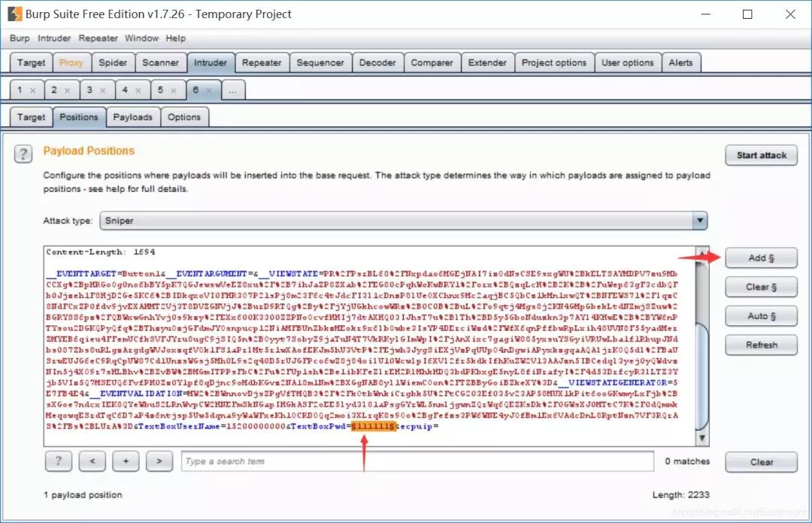Viewport: 812px width, 523px height.
Task: Click the __EVENTVALIDATION parameter name
Action: tap(135, 394)
